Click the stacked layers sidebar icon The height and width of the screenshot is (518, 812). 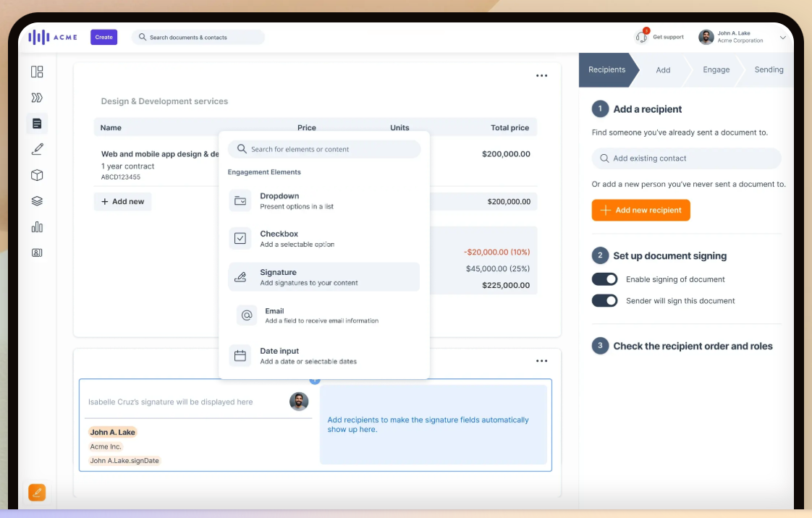point(37,201)
